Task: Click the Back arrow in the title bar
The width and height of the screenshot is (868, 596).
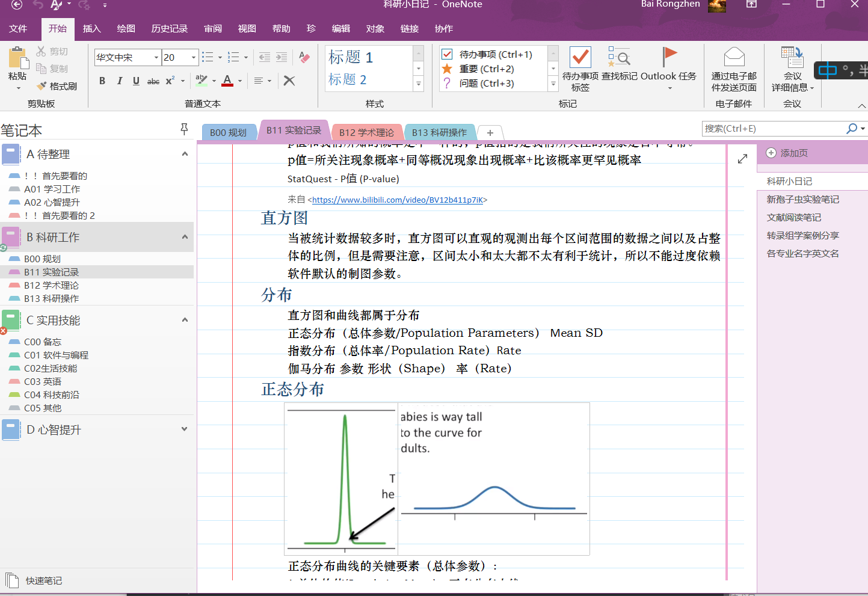Action: 17,5
